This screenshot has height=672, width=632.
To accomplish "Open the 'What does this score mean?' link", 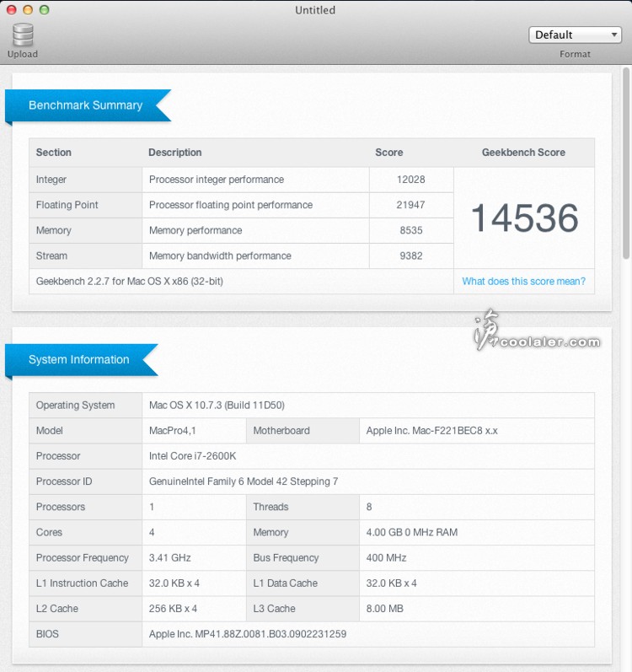I will [x=523, y=282].
